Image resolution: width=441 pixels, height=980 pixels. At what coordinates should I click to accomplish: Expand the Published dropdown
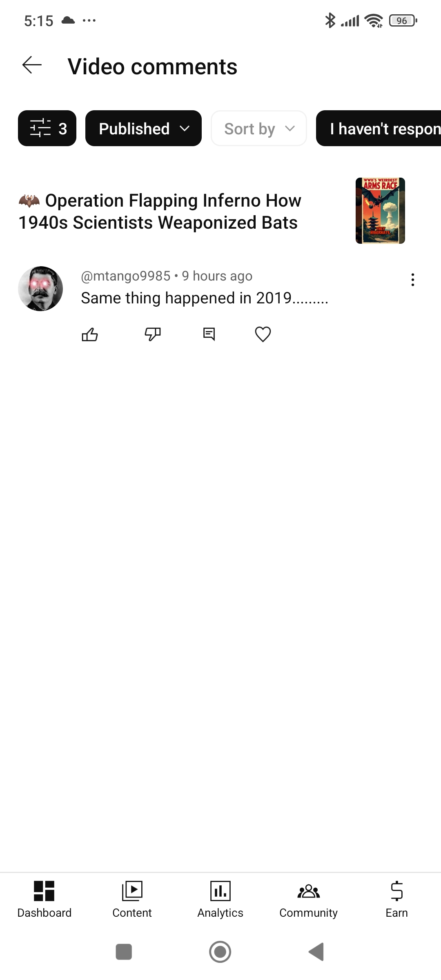143,128
